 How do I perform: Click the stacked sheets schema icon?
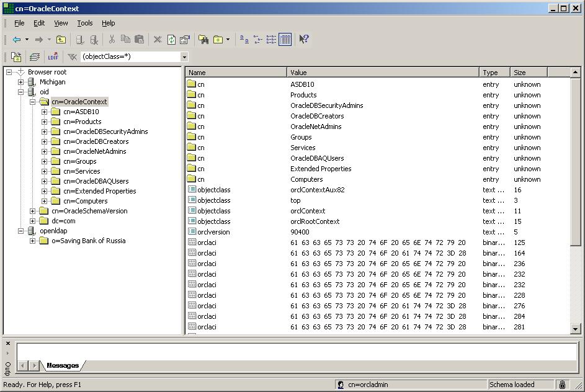click(35, 56)
